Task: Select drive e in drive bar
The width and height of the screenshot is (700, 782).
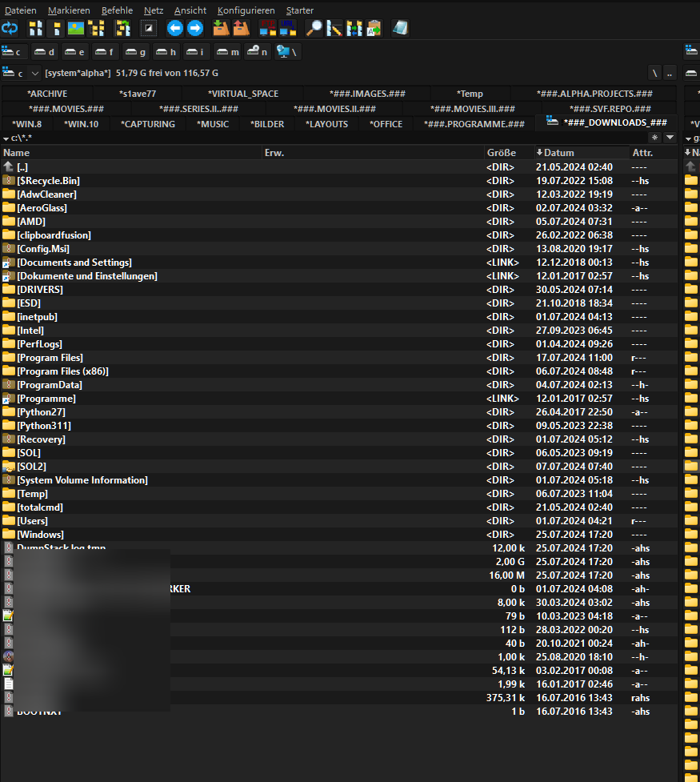Action: (x=74, y=52)
